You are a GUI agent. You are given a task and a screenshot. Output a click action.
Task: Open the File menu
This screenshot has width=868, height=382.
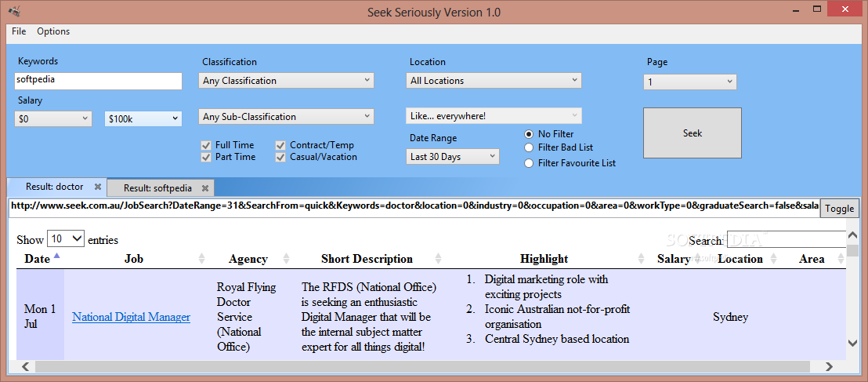19,31
